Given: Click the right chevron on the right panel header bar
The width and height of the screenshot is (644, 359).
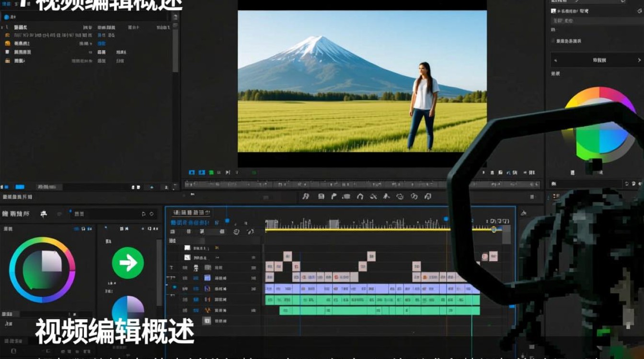Looking at the screenshot, I should (639, 60).
